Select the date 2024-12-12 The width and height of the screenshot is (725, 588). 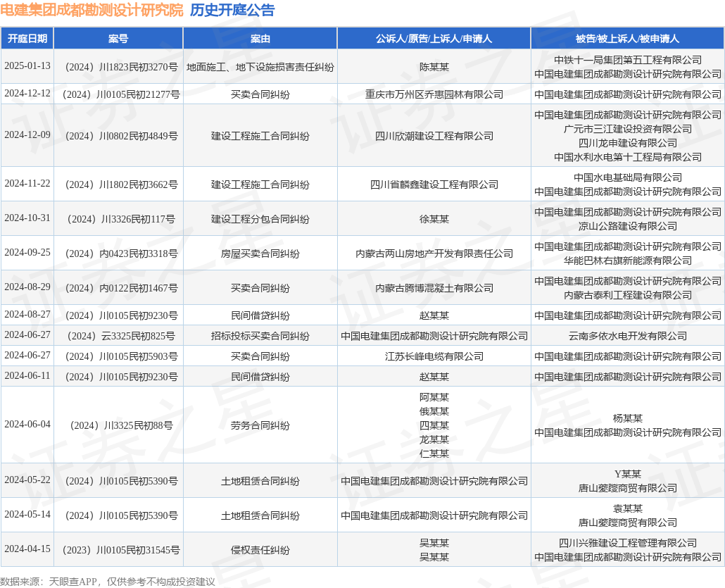[x=27, y=93]
